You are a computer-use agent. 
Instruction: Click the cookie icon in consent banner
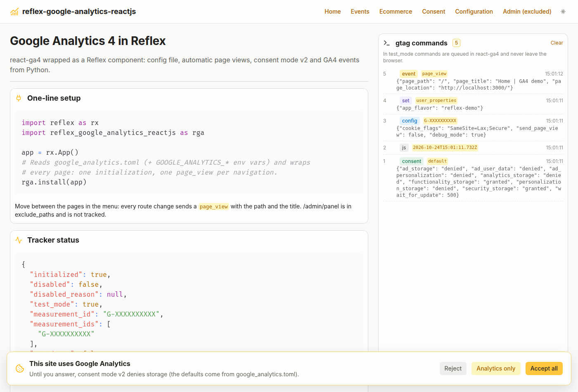[20, 368]
